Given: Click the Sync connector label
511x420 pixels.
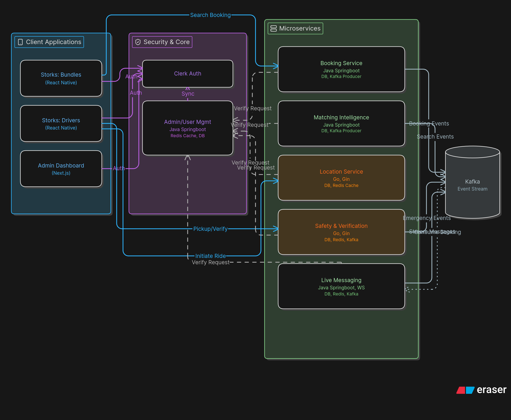Looking at the screenshot, I should pyautogui.click(x=188, y=94).
